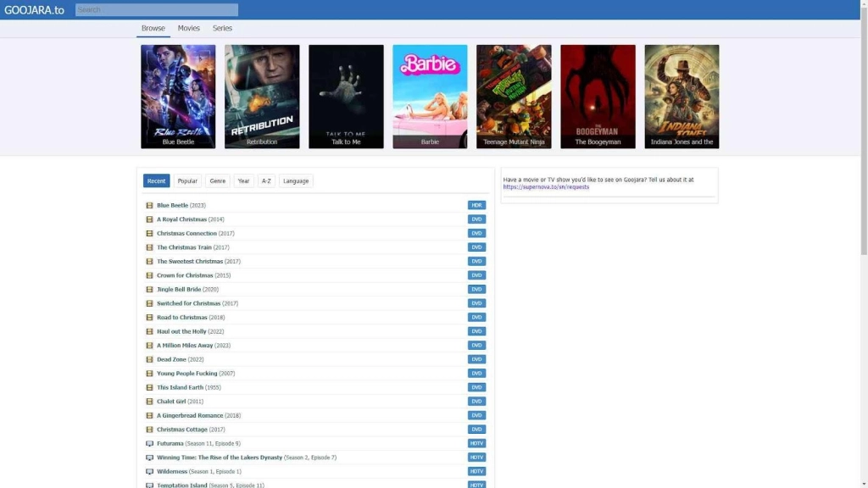Click the HDR badge on the Blue Beetle row
This screenshot has width=868, height=488.
(476, 204)
